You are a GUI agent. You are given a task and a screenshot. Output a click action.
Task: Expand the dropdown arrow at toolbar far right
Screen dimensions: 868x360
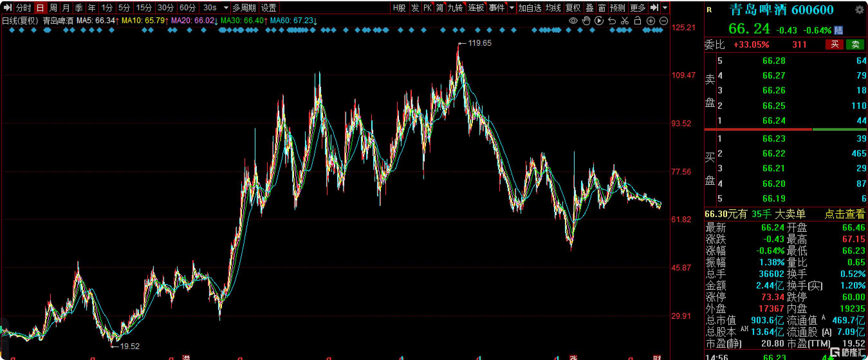(664, 8)
